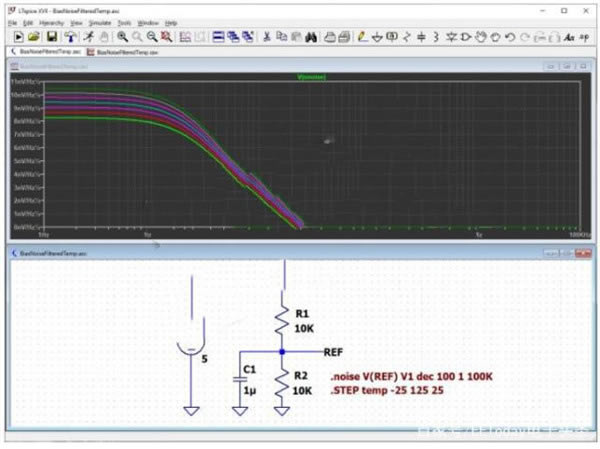The height and width of the screenshot is (449, 600).
Task: Click capacitor C1 in the schematic
Action: coord(241,377)
